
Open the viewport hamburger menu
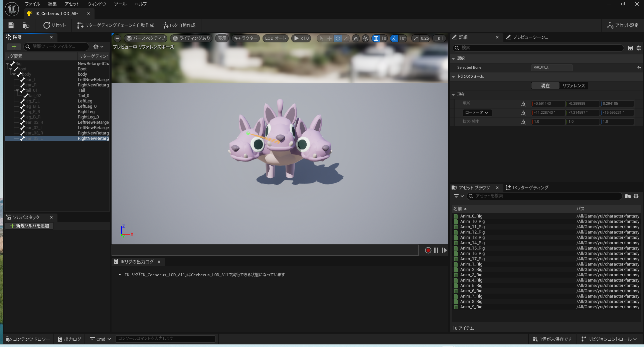pos(117,38)
